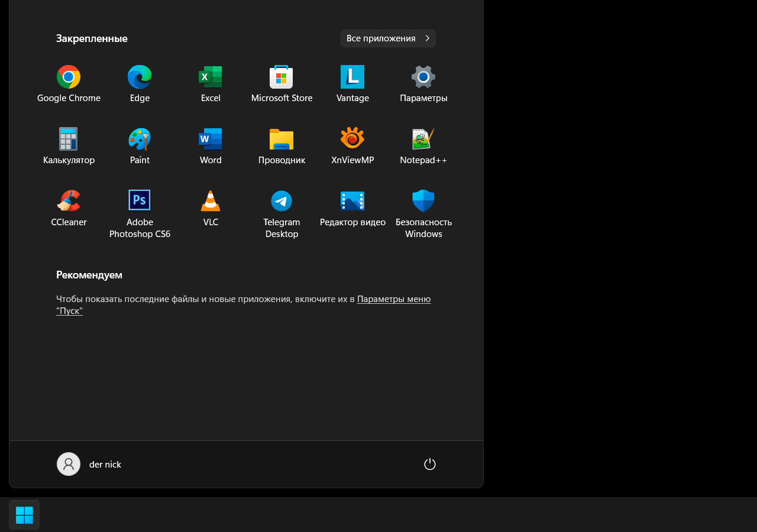
Task: Click the power button icon
Action: click(x=430, y=464)
